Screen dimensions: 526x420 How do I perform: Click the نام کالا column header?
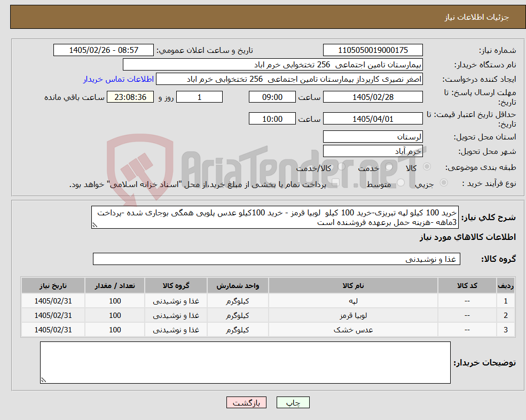coord(353,285)
